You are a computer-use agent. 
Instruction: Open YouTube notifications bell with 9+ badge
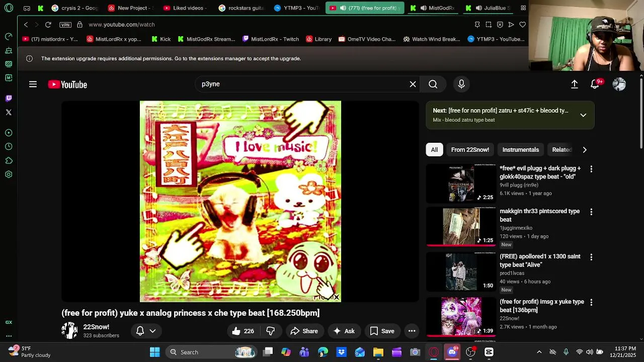[x=596, y=84]
